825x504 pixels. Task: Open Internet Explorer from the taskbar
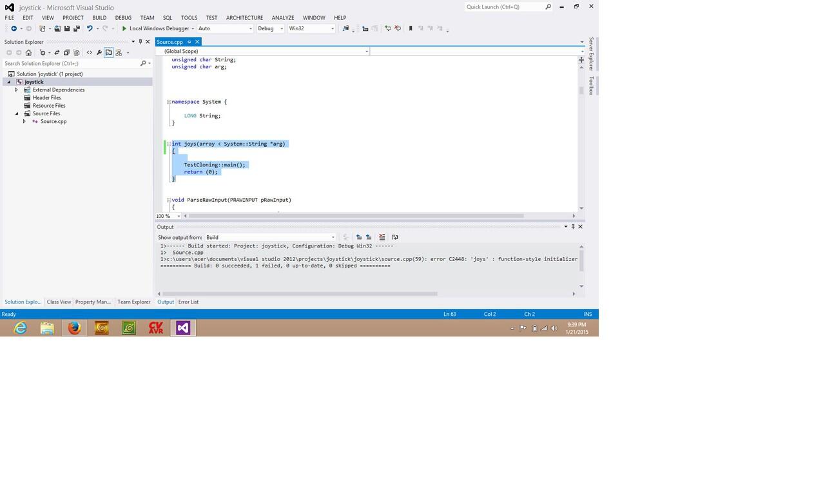[x=21, y=328]
